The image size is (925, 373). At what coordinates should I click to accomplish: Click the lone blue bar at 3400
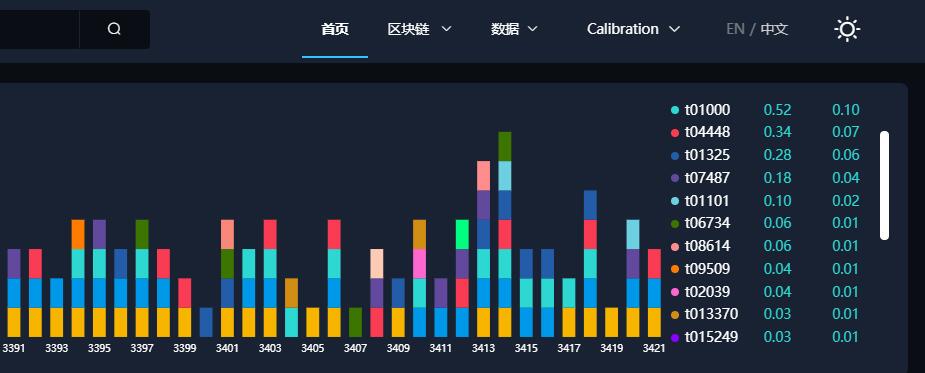coord(206,322)
